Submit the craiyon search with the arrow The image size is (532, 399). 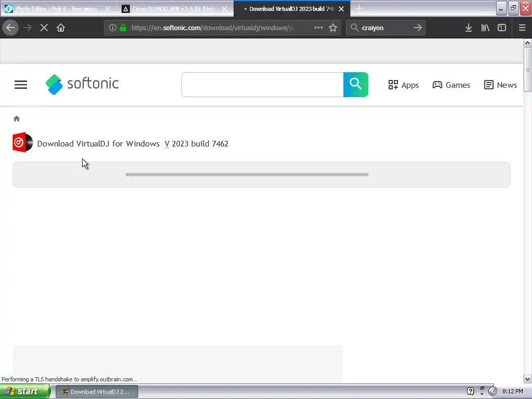(418, 28)
